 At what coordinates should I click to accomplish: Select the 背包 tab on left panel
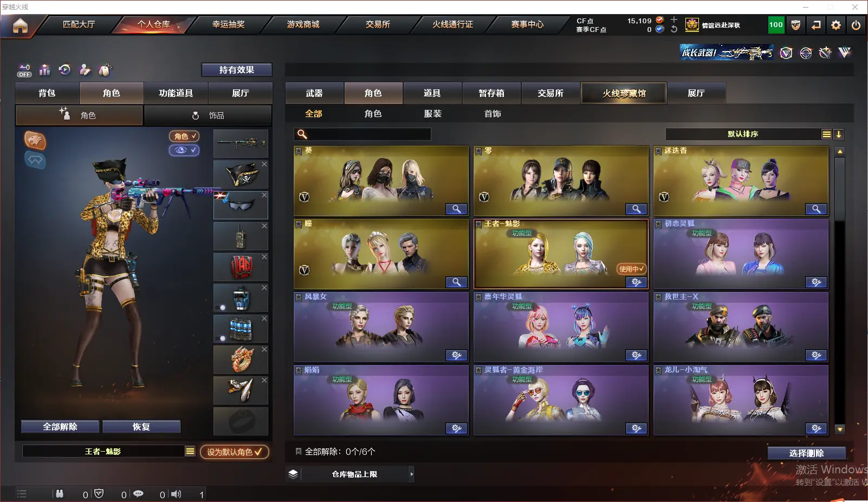pyautogui.click(x=47, y=93)
